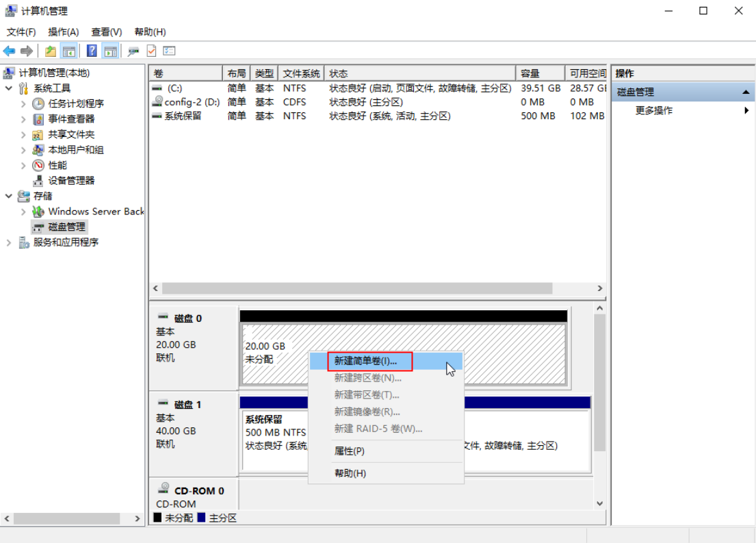
Task: Open 事件查看器 in the tree
Action: click(x=71, y=119)
